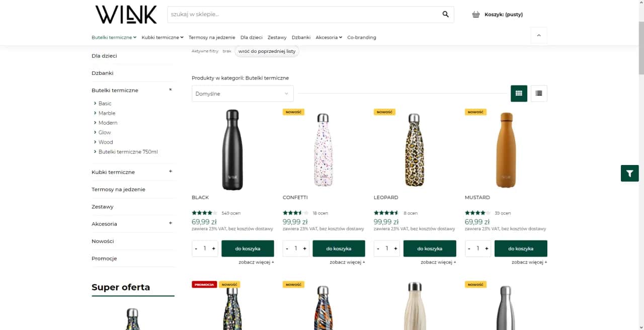Open the Butelki termiczne navigation dropdown

coord(113,37)
